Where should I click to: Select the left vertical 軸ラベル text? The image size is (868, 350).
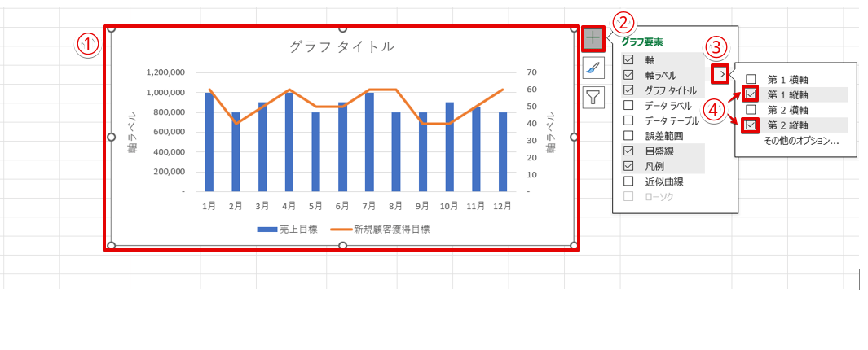131,133
